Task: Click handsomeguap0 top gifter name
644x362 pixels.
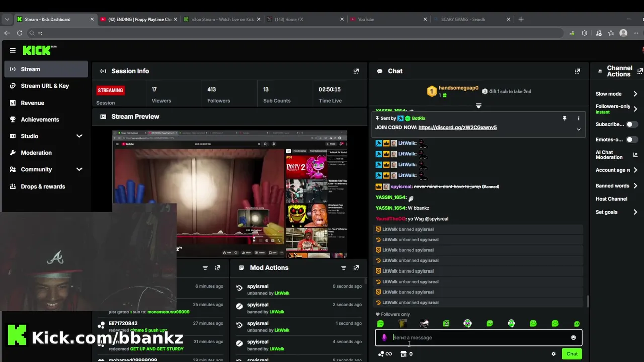Action: coord(458,88)
